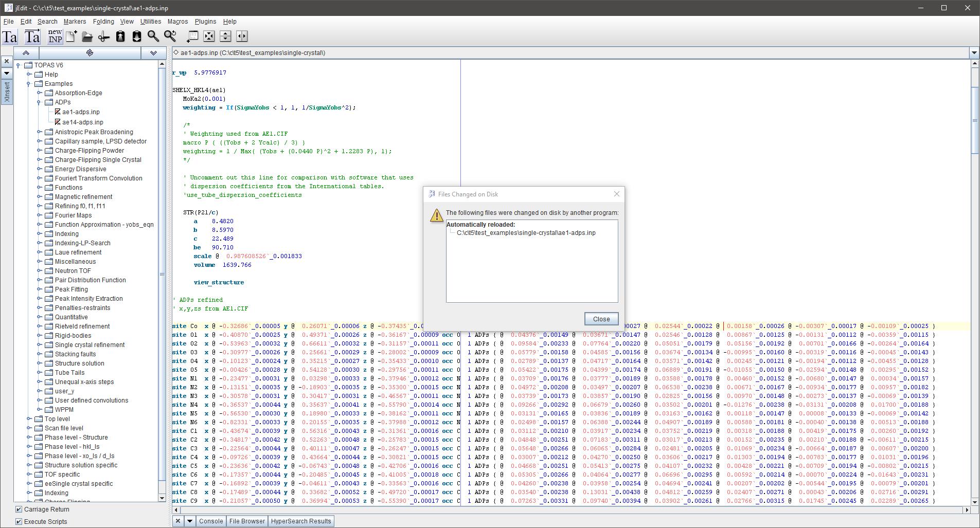This screenshot has height=528, width=980.
Task: Click the clipboard up-arrow icon
Action: point(120,36)
